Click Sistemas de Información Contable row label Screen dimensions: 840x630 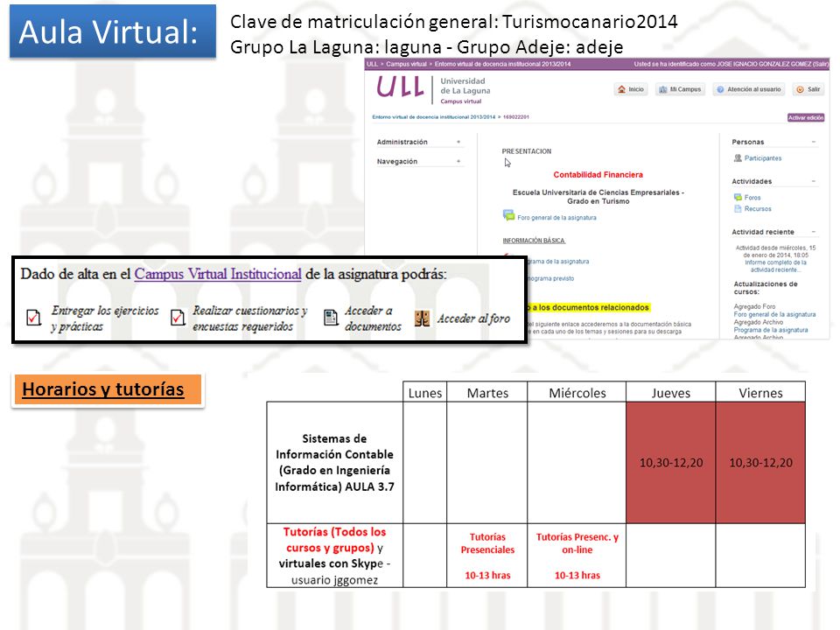[335, 462]
